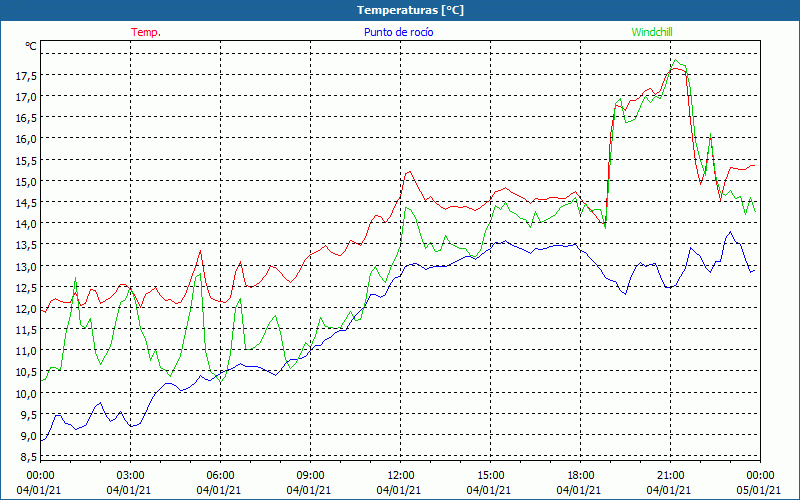Screen dimensions: 800x500
Task: Click the 'Temperaturas [°C]' chart title
Action: [410, 10]
